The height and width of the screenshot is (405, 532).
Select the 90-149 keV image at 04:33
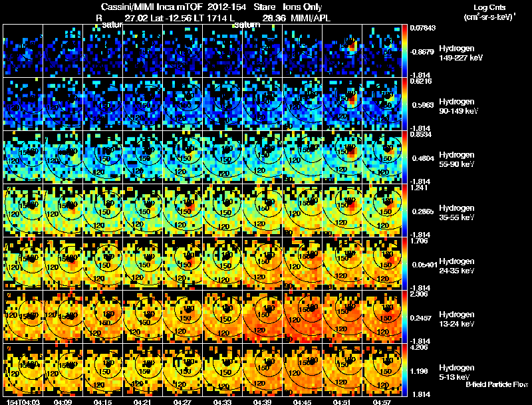(223, 104)
